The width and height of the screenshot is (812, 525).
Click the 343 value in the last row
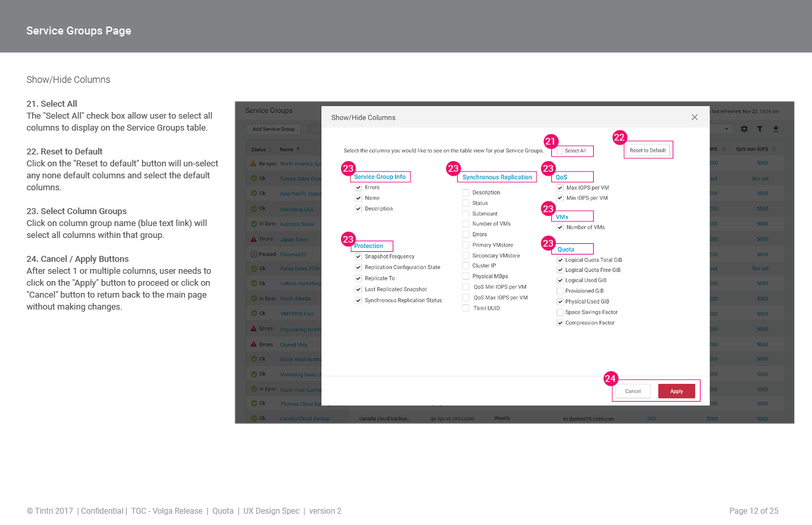coord(651,419)
